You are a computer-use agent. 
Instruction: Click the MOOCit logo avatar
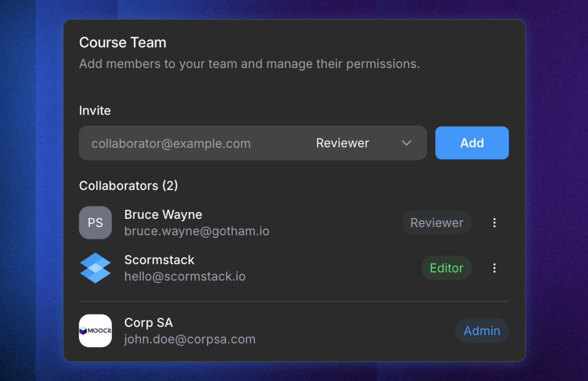tap(95, 331)
